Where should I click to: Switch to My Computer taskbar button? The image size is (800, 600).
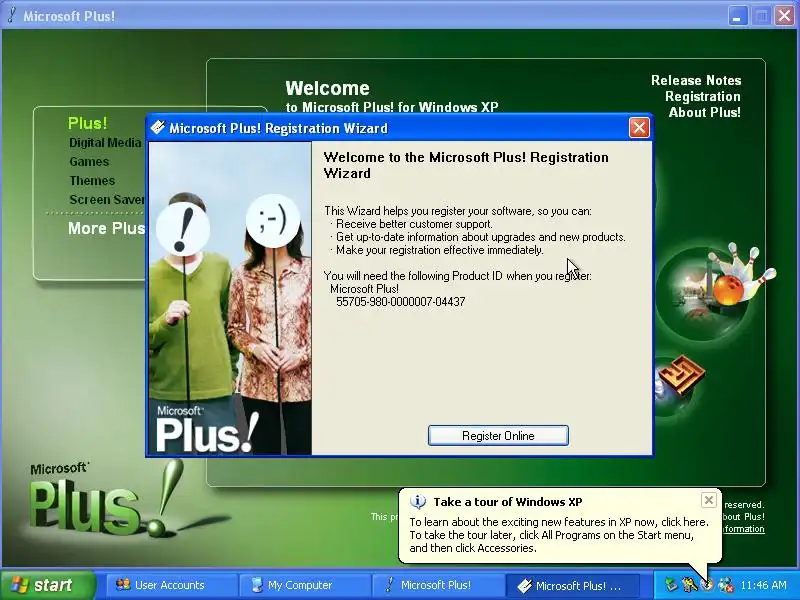click(305, 585)
